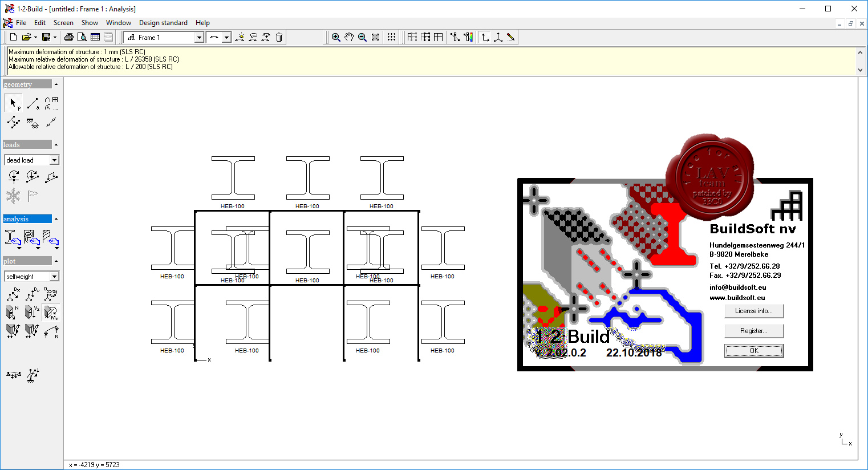Open the Design standard menu
Screen dimensions: 868x470
tap(163, 23)
